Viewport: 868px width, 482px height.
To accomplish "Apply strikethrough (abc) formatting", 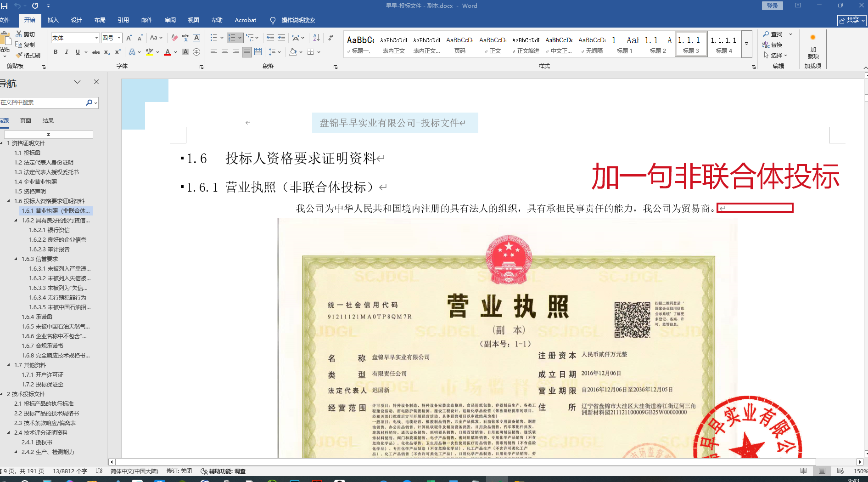I will [96, 52].
